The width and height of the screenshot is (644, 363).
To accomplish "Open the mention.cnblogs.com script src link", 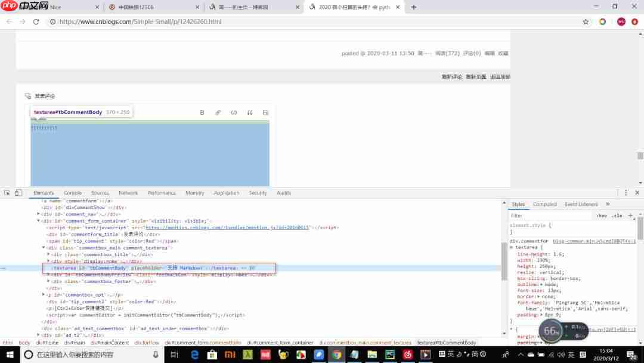I will tap(227, 227).
